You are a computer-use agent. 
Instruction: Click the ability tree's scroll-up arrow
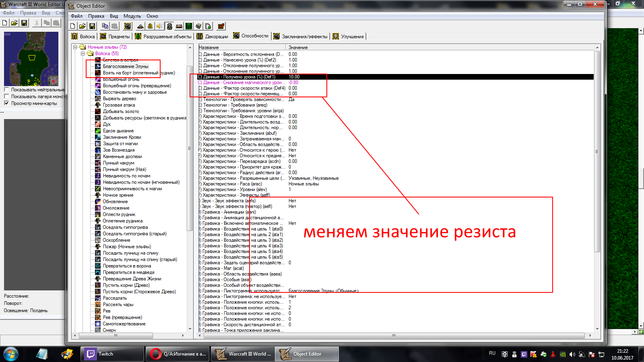[x=190, y=47]
